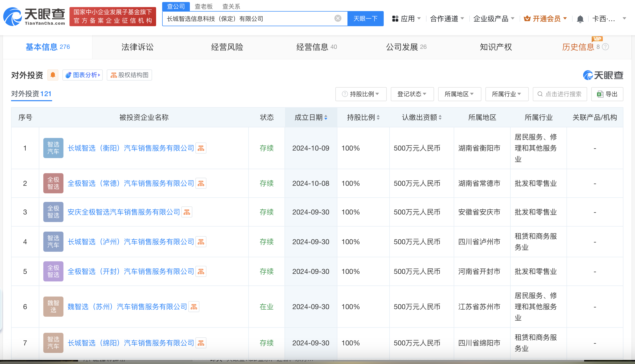Select the 公司发展 26 tab
The width and height of the screenshot is (635, 364).
(406, 47)
